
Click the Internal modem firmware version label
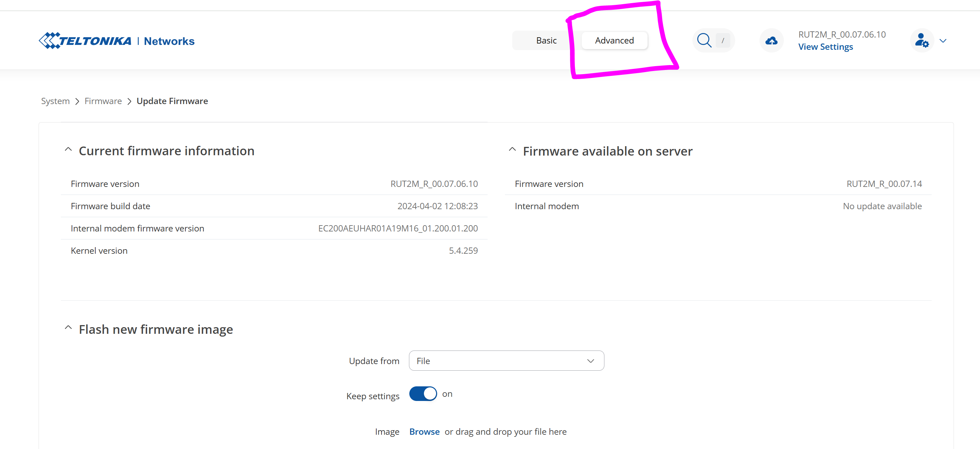pyautogui.click(x=137, y=228)
